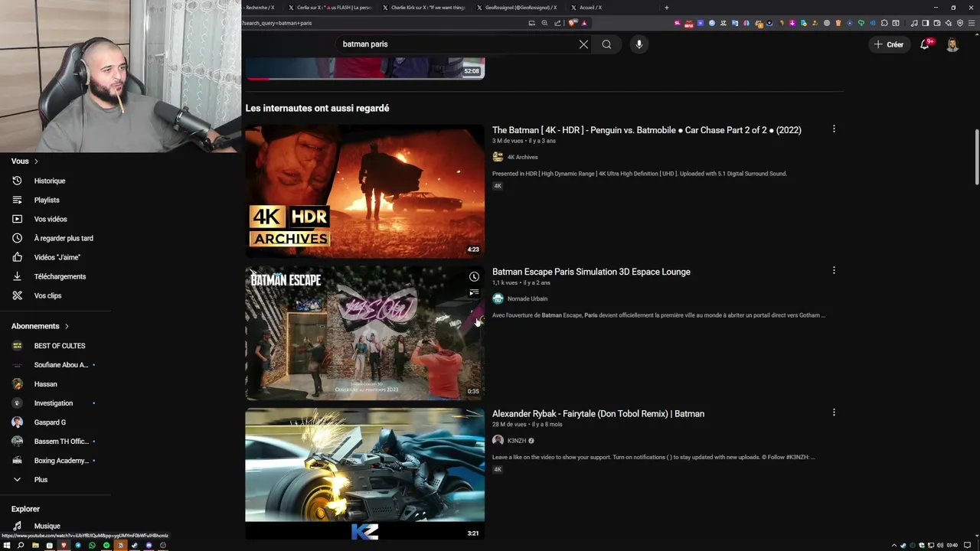Switch to Cerfia sur X tab
Screen dimensions: 980x551
328,8
